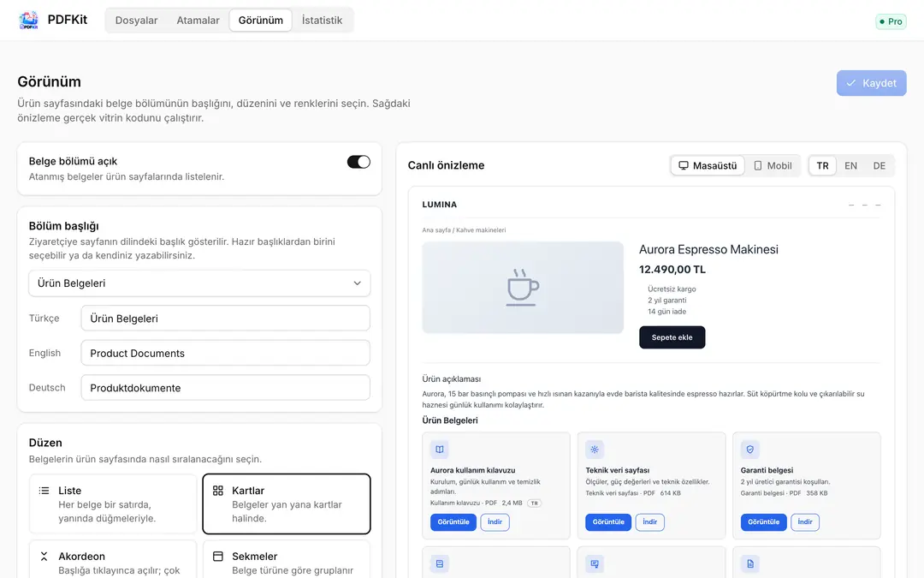Switch preview to Mobil view
The height and width of the screenshot is (578, 924).
pyautogui.click(x=773, y=166)
